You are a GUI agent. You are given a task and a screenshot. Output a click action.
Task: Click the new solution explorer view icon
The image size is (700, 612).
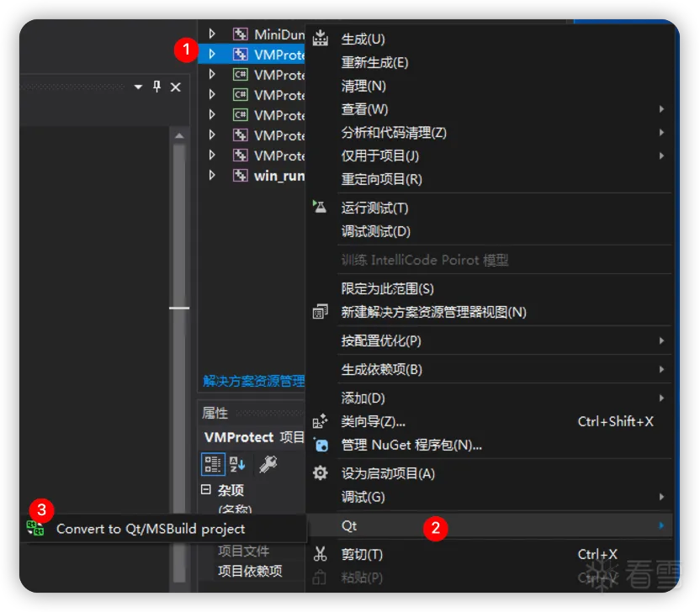[x=320, y=311]
